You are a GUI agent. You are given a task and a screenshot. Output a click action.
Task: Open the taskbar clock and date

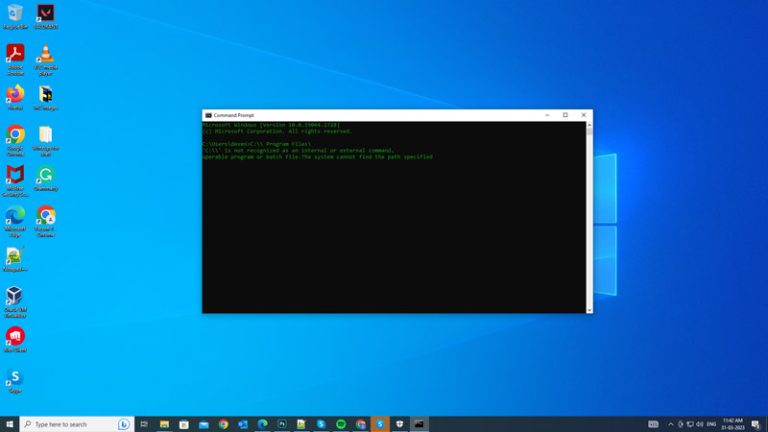732,424
